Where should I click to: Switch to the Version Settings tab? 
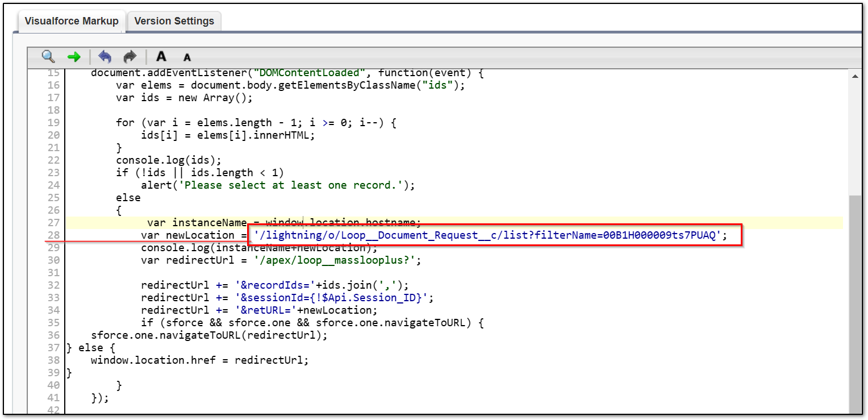coord(174,21)
